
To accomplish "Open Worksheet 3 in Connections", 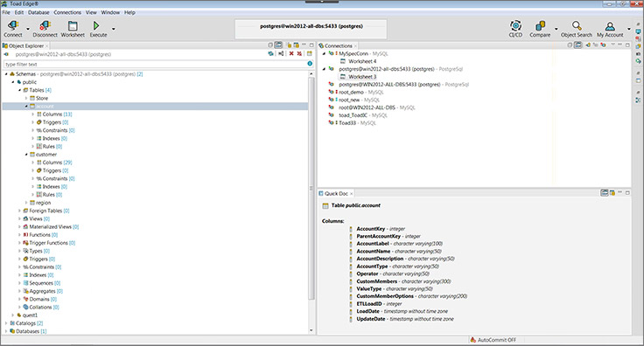I will coord(362,77).
